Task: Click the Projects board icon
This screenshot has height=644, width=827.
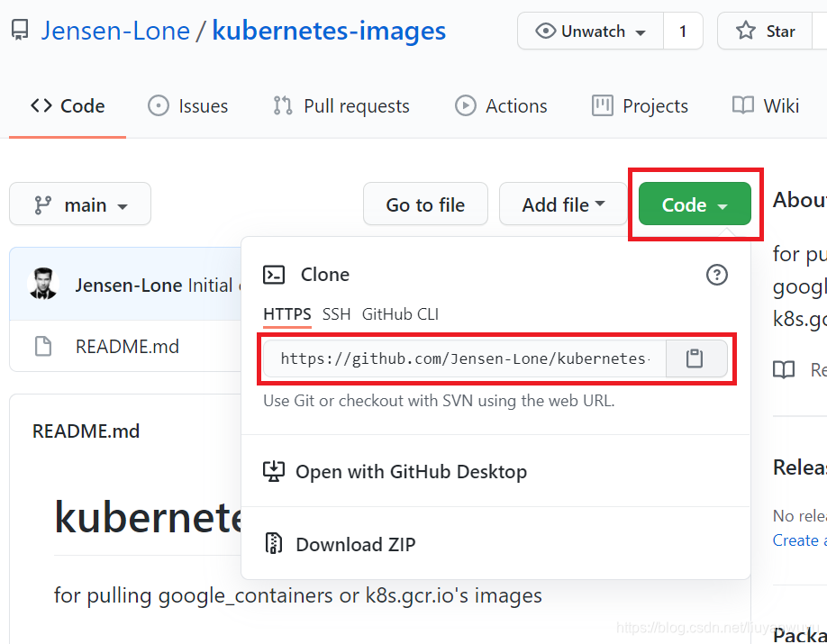Action: click(603, 106)
